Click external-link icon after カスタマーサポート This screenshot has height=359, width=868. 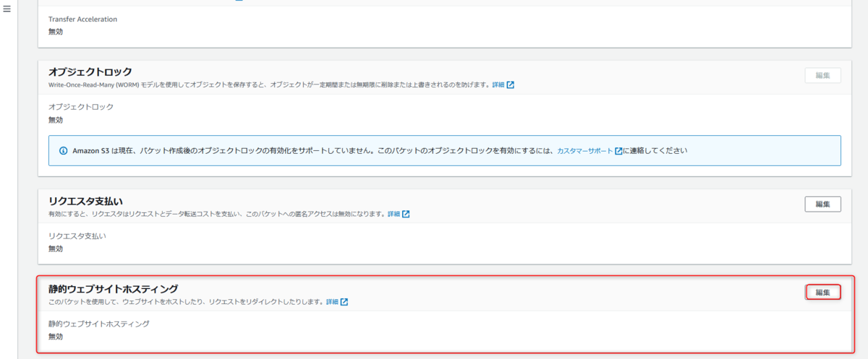(x=618, y=151)
